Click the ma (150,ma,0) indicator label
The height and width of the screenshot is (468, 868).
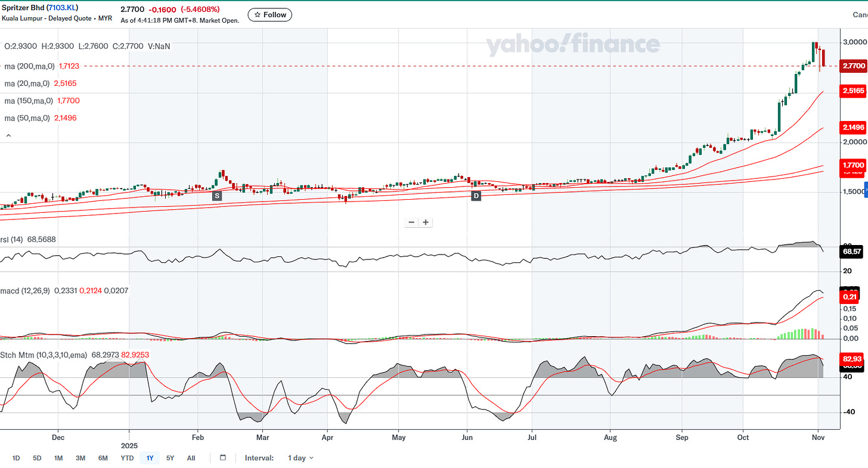29,101
